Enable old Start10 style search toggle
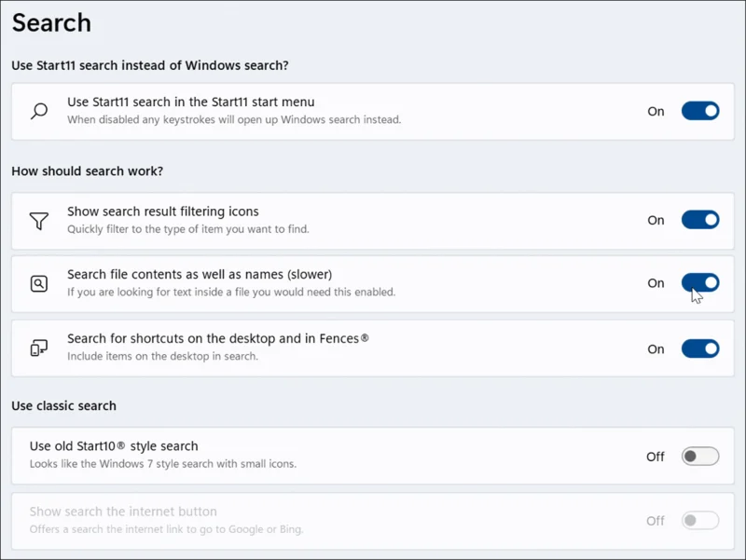The image size is (746, 560). click(x=700, y=457)
